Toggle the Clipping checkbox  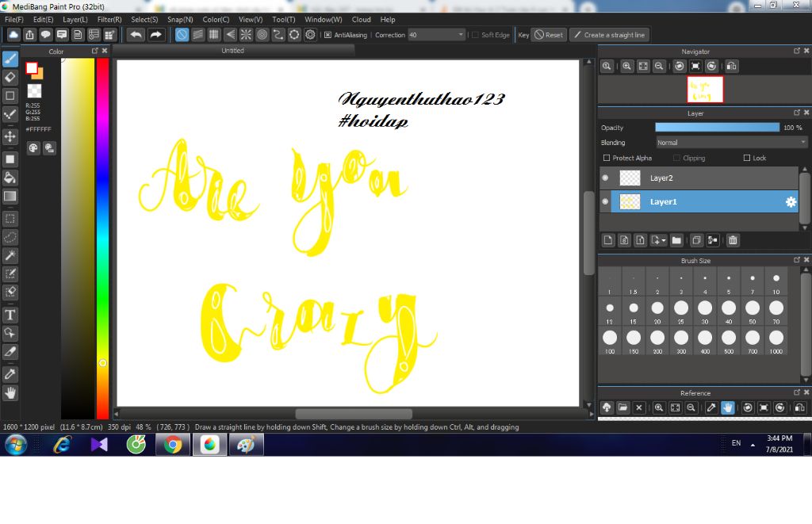coord(677,158)
